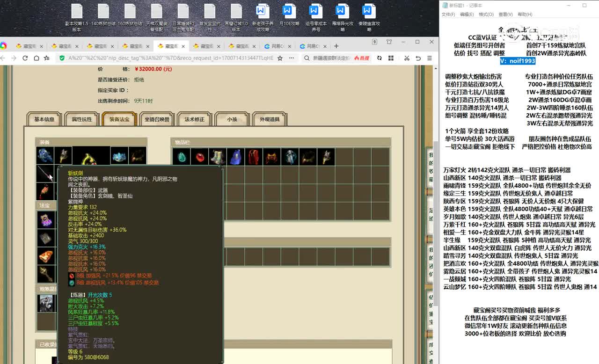Switch to the 坐骑召唤兽 tab
Screen dimensions: 599x364
[x=157, y=119]
